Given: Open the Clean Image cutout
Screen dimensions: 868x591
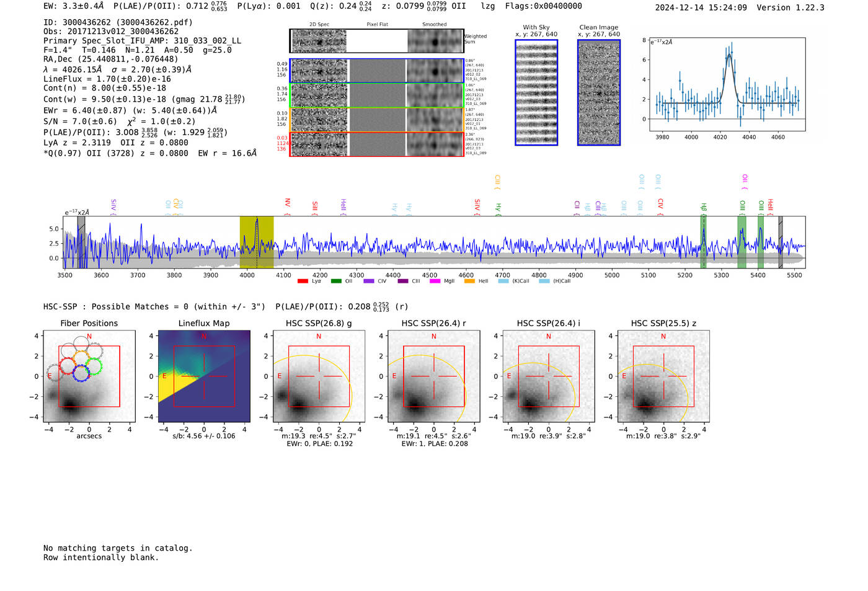Looking at the screenshot, I should click(x=599, y=92).
